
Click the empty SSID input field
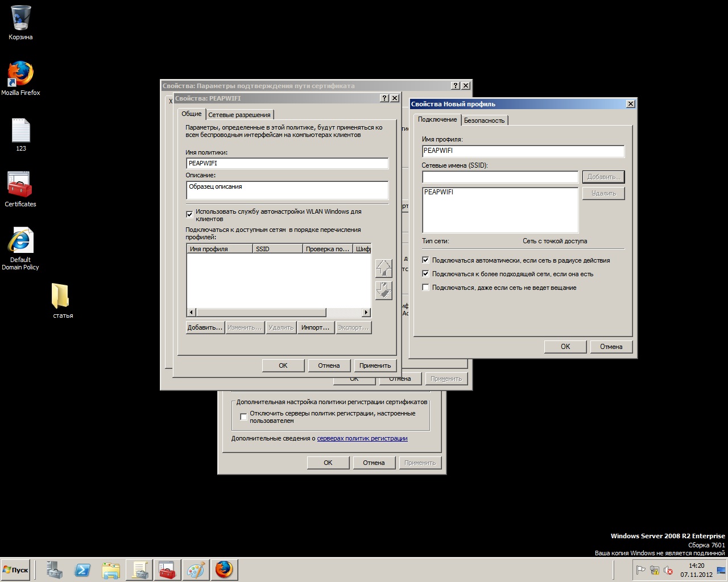tap(499, 177)
